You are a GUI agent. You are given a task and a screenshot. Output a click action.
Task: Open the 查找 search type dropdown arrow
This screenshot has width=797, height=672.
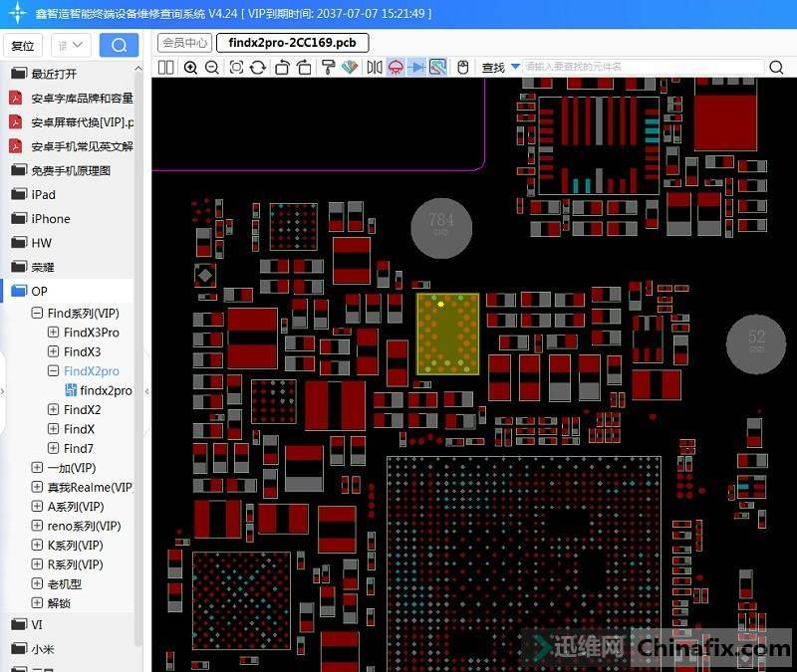click(515, 67)
